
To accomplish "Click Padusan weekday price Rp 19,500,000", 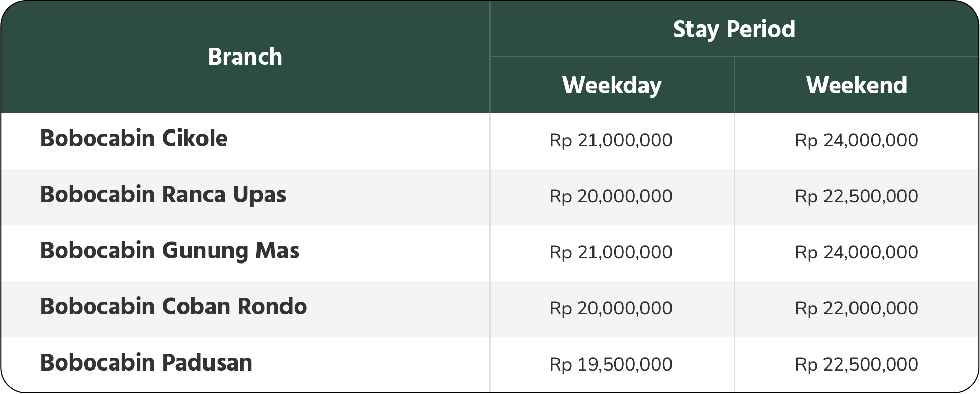I will pyautogui.click(x=611, y=364).
